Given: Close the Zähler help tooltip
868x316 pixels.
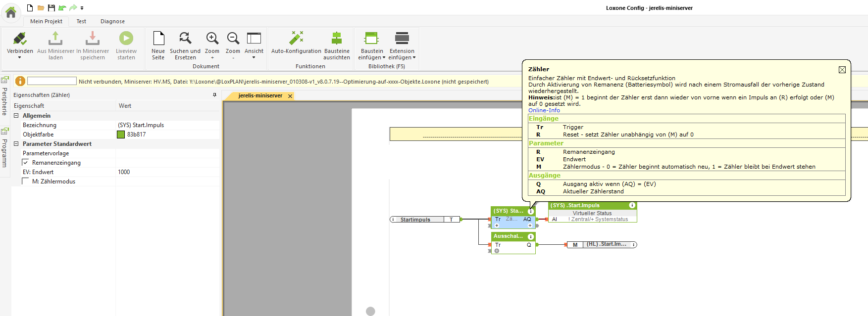Looking at the screenshot, I should [842, 70].
